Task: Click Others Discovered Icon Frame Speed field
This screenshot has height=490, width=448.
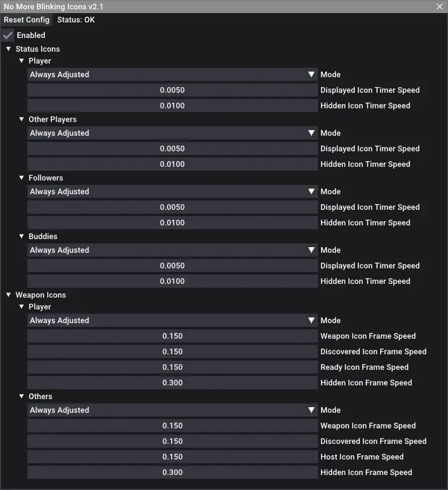Action: point(172,441)
